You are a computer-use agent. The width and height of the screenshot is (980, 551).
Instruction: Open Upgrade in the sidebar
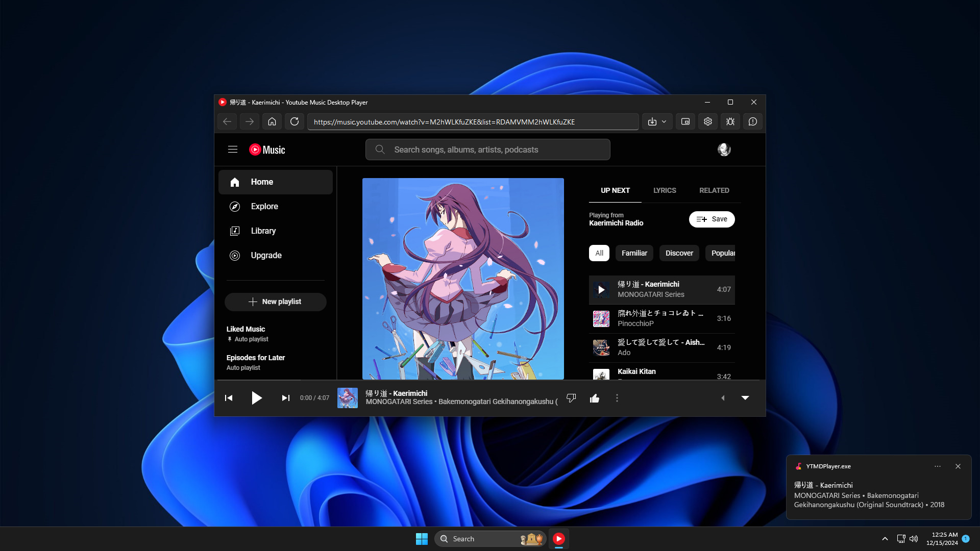(276, 256)
